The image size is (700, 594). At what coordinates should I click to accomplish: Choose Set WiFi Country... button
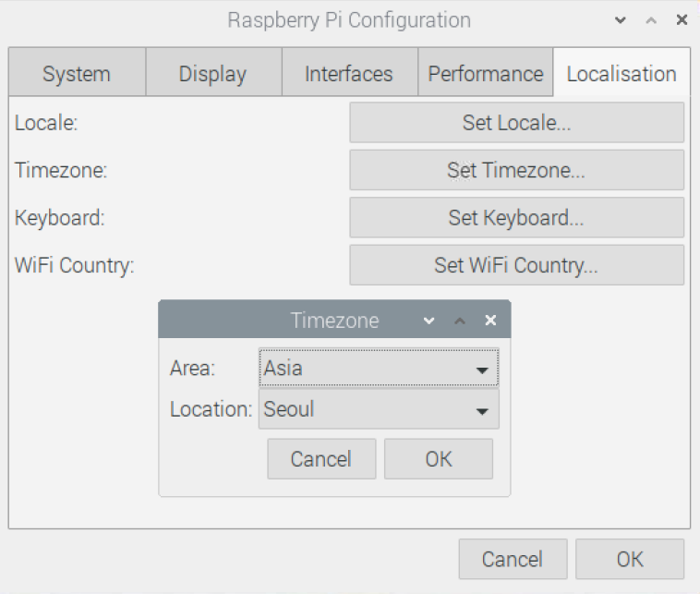tap(516, 265)
